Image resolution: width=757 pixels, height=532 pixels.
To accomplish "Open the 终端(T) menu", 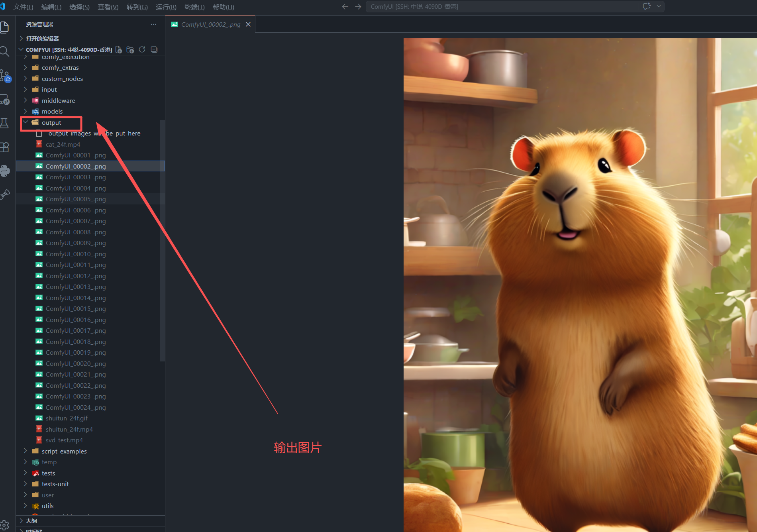I will (194, 7).
